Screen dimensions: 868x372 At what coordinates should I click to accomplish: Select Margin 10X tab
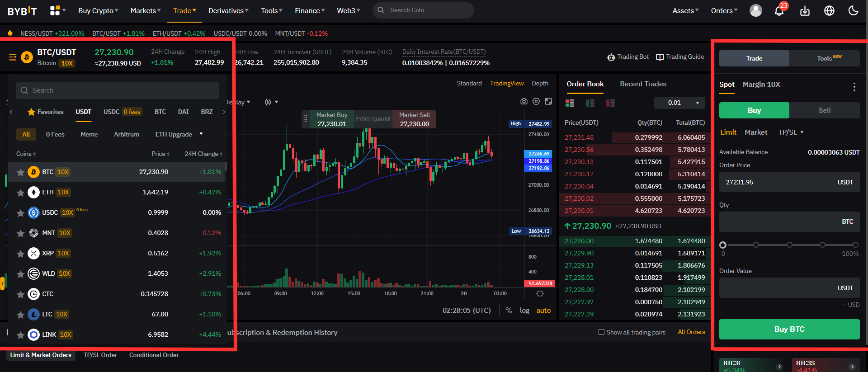[761, 85]
